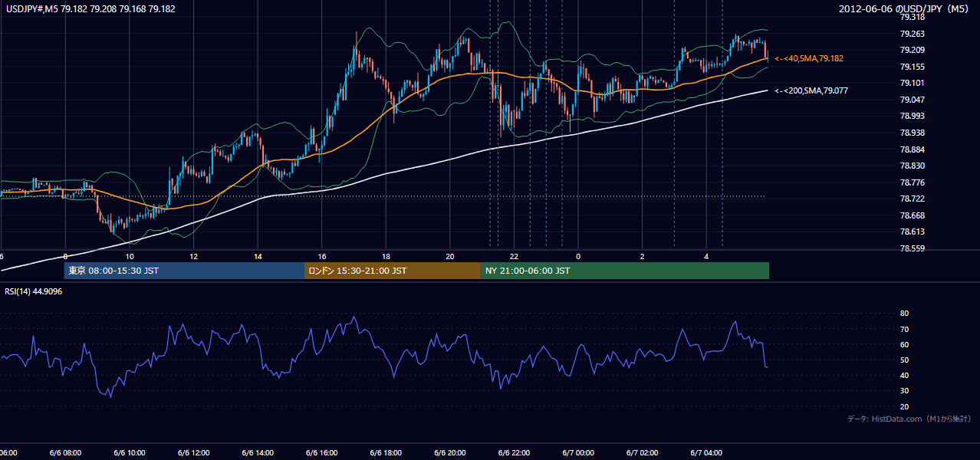Click the 6/6 18:00 time axis label

386,453
